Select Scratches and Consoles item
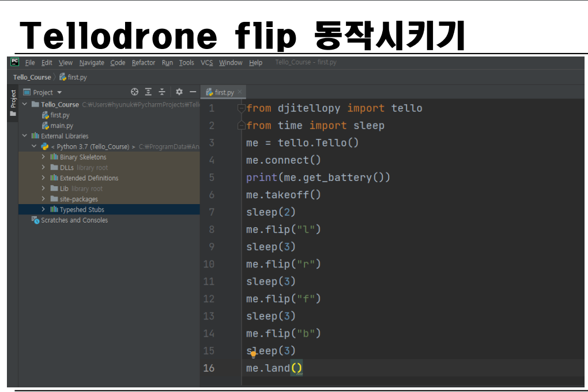588x392 pixels. point(74,220)
